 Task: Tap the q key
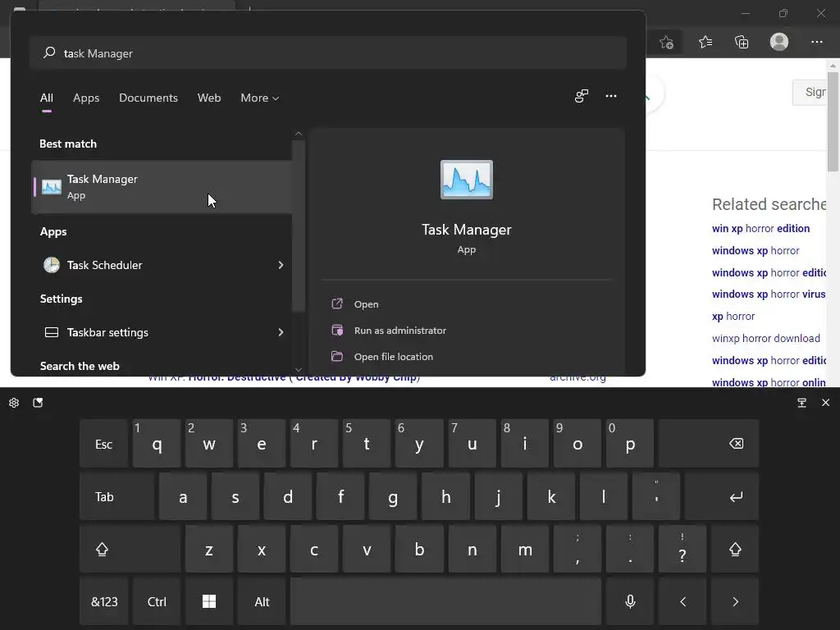(157, 444)
